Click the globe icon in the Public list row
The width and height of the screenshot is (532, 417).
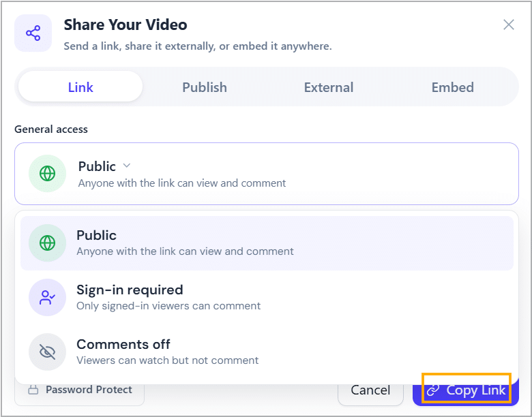click(47, 243)
